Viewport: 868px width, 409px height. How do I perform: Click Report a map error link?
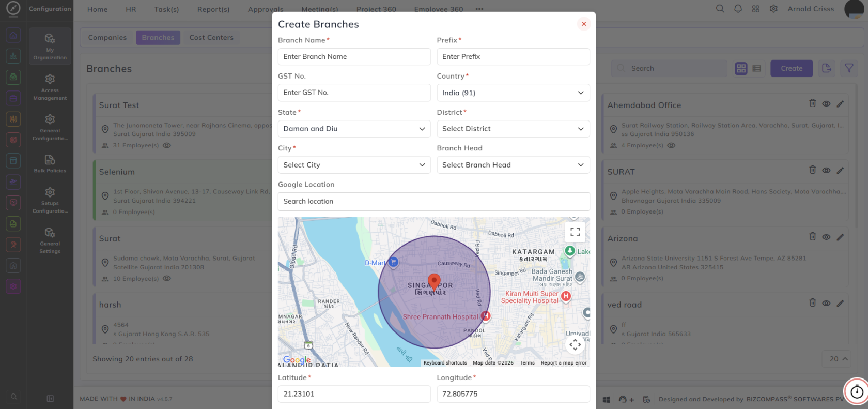(x=564, y=363)
